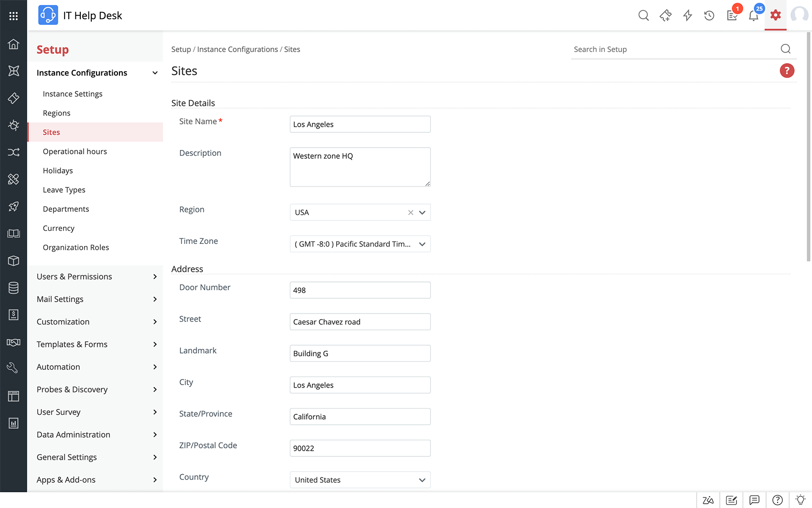Click the red Setup gear icon

click(x=775, y=15)
